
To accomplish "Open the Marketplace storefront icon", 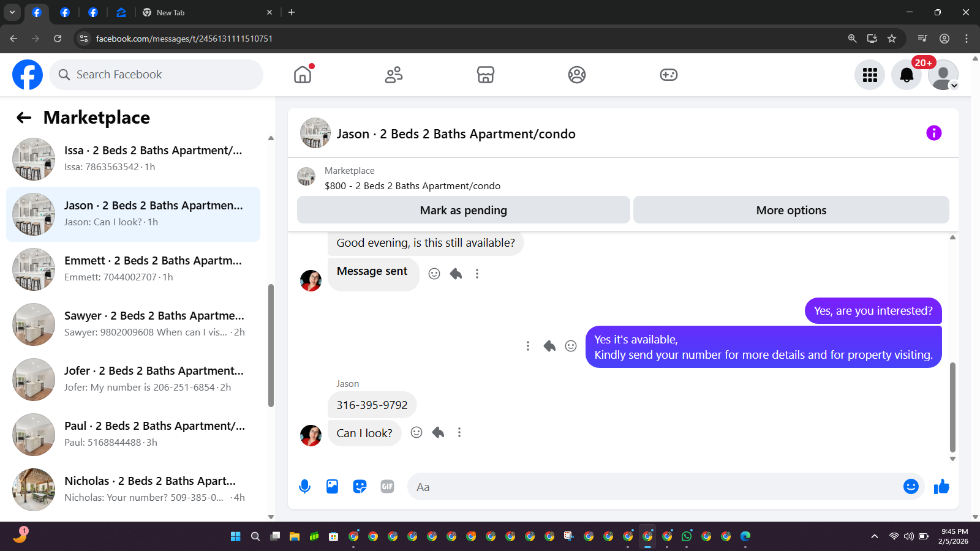I will [485, 75].
